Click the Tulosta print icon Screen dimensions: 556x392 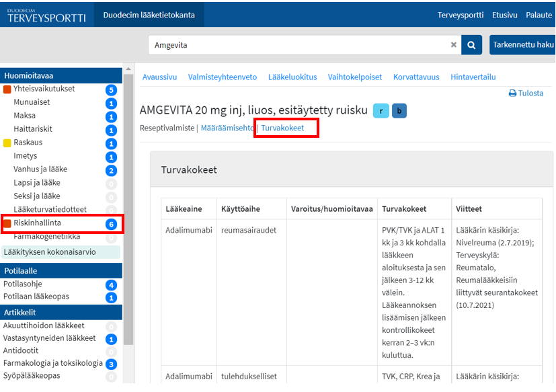pos(512,93)
